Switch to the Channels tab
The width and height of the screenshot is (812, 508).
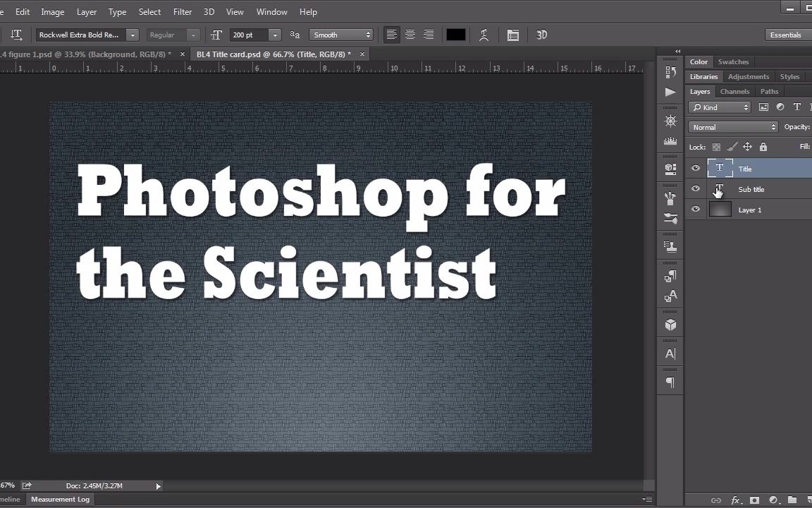pyautogui.click(x=734, y=91)
